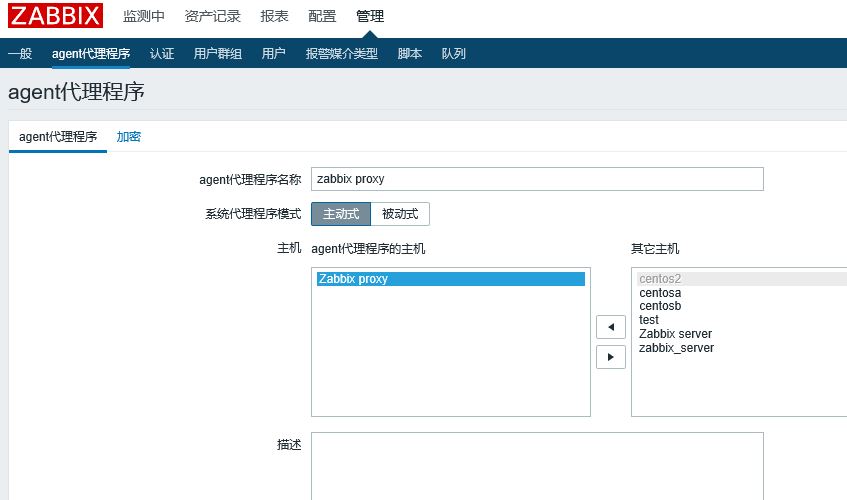This screenshot has height=500, width=847.
Task: Go to agent代理程序 submenu item
Action: tap(91, 53)
